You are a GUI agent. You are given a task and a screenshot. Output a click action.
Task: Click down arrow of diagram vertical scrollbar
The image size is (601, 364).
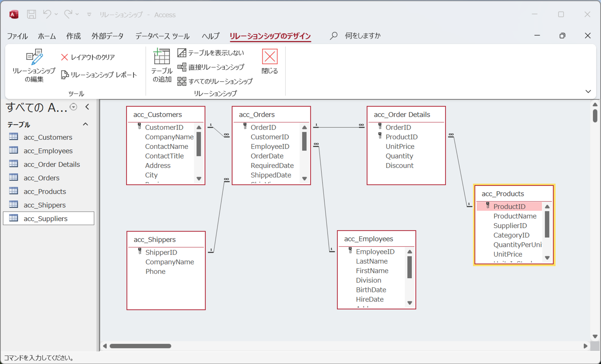click(595, 336)
